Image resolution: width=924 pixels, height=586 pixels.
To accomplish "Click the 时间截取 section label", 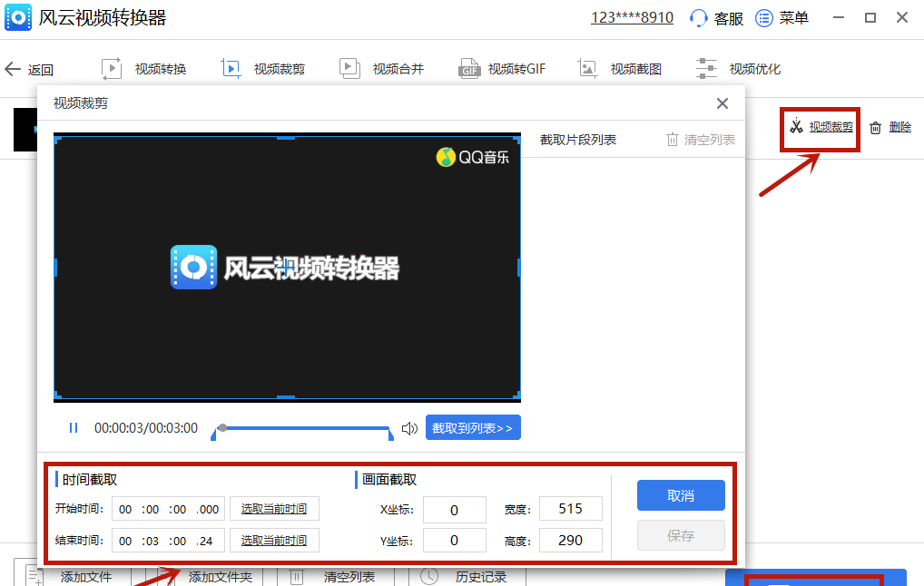I will pos(90,479).
